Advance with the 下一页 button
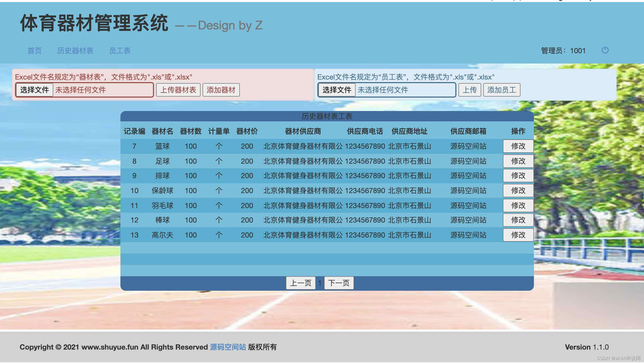644x363 pixels. (x=339, y=283)
